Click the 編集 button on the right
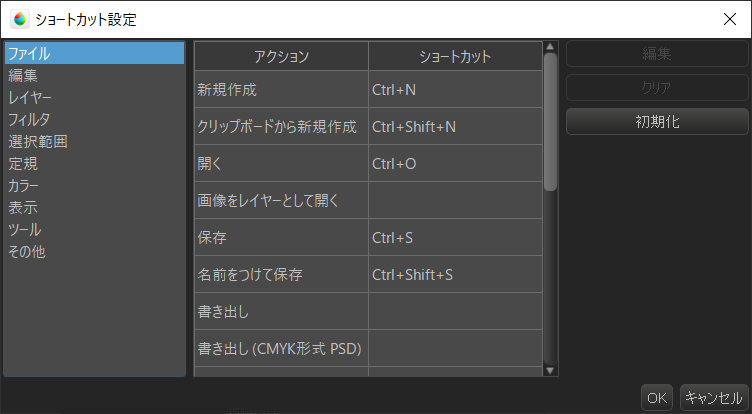This screenshot has height=414, width=752. coord(657,53)
